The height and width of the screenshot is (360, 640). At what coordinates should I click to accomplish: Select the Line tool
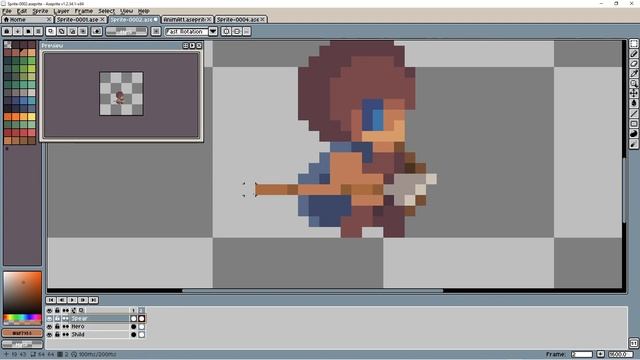pos(633,113)
